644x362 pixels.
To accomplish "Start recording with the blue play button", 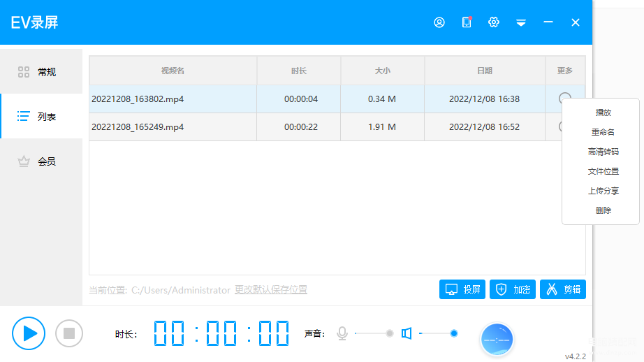I will [x=29, y=333].
